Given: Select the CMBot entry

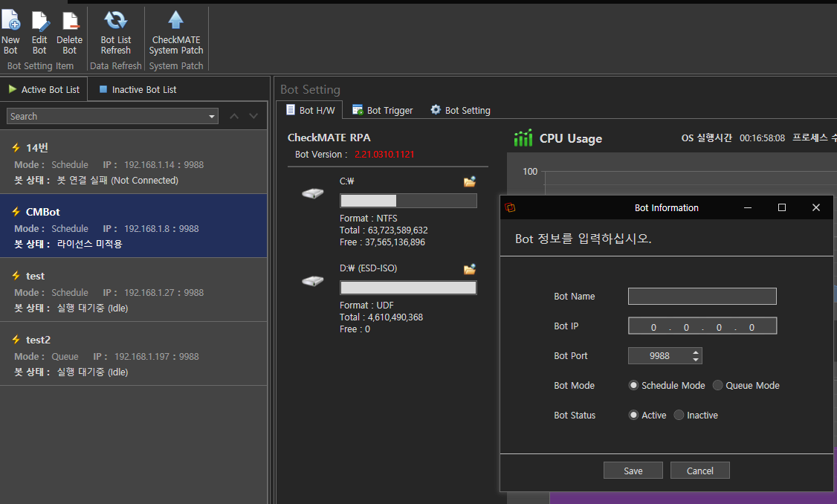Looking at the screenshot, I should pos(134,226).
